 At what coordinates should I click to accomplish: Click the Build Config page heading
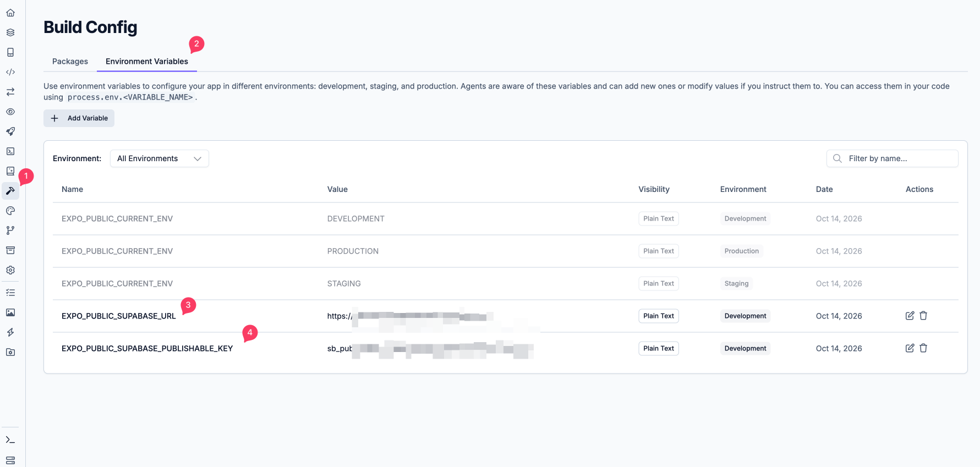(x=90, y=28)
